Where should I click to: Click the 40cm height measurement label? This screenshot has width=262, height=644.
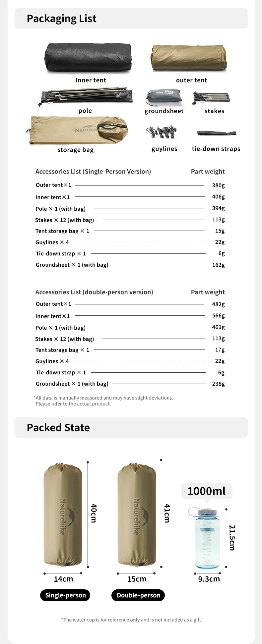[x=94, y=513]
